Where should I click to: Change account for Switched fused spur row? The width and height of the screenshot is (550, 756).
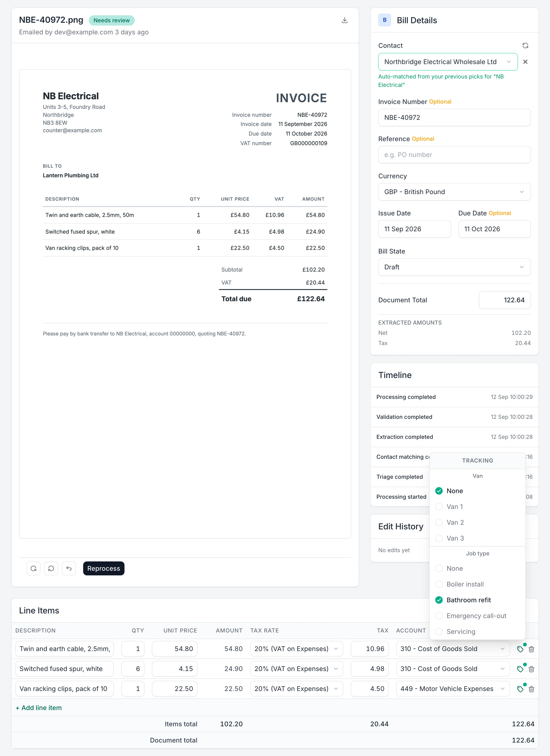coord(453,669)
